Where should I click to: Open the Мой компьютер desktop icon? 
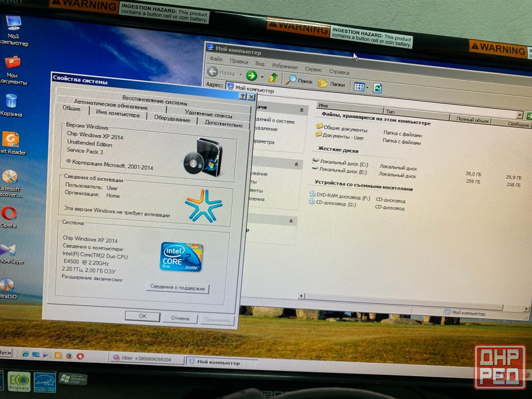14,30
